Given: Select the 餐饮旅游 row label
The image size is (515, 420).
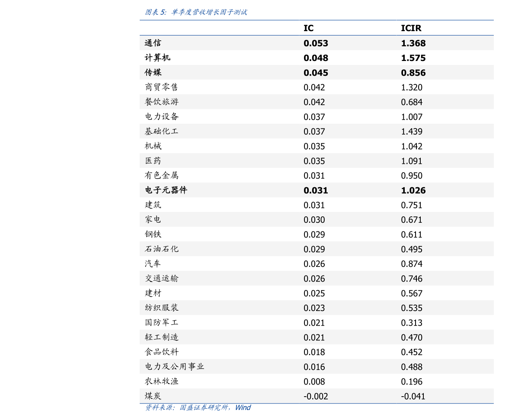Looking at the screenshot, I should (x=162, y=102).
